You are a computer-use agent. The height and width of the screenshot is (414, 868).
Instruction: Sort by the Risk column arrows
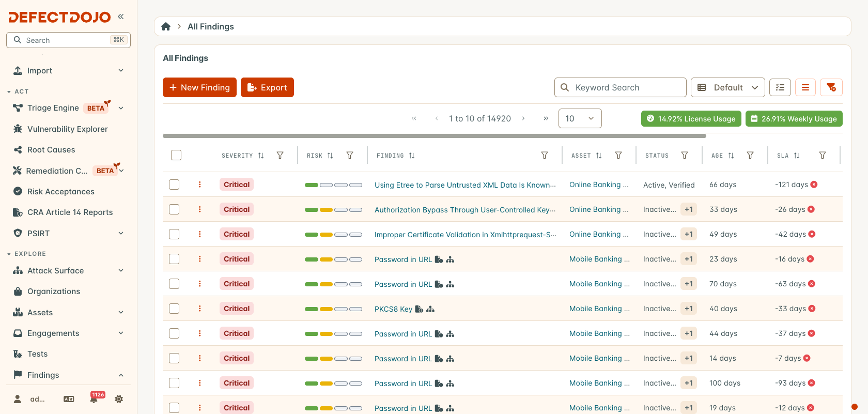pyautogui.click(x=330, y=156)
